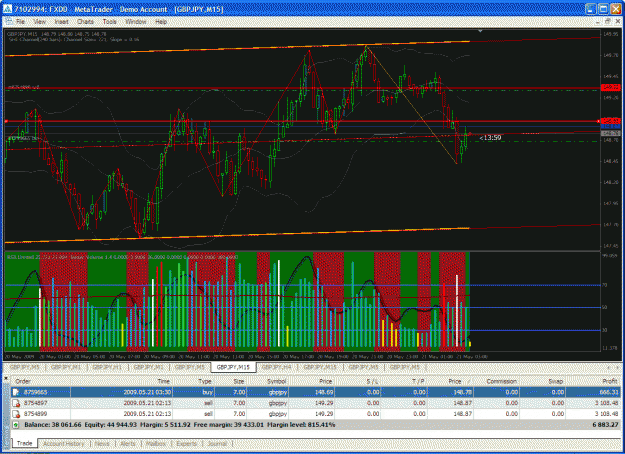The width and height of the screenshot is (625, 454).
Task: Open the File menu
Action: click(x=20, y=22)
